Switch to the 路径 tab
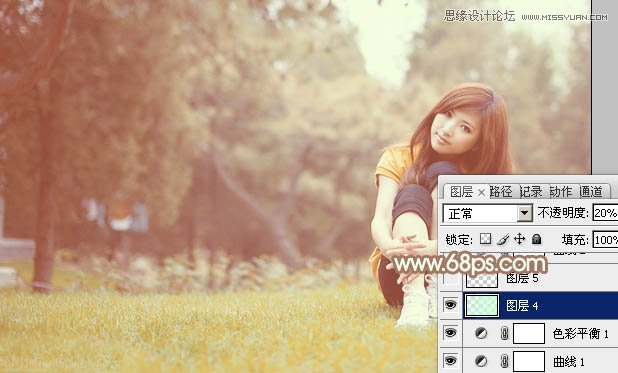This screenshot has width=618, height=373. click(501, 192)
